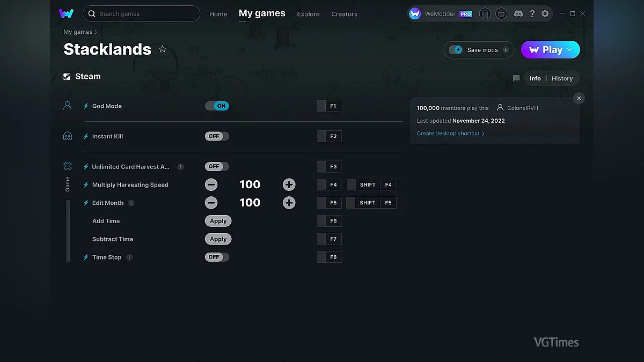The image size is (644, 362).
Task: Open the My games tab
Action: click(x=262, y=13)
